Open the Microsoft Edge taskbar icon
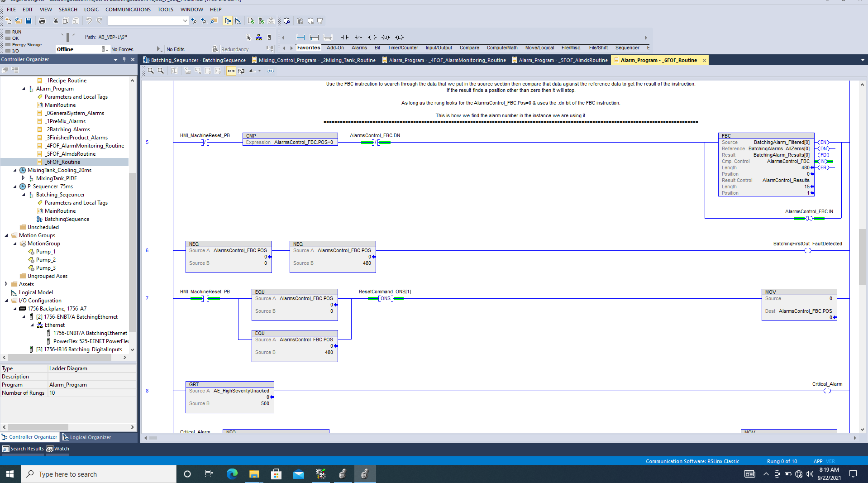The width and height of the screenshot is (868, 483). [x=232, y=474]
